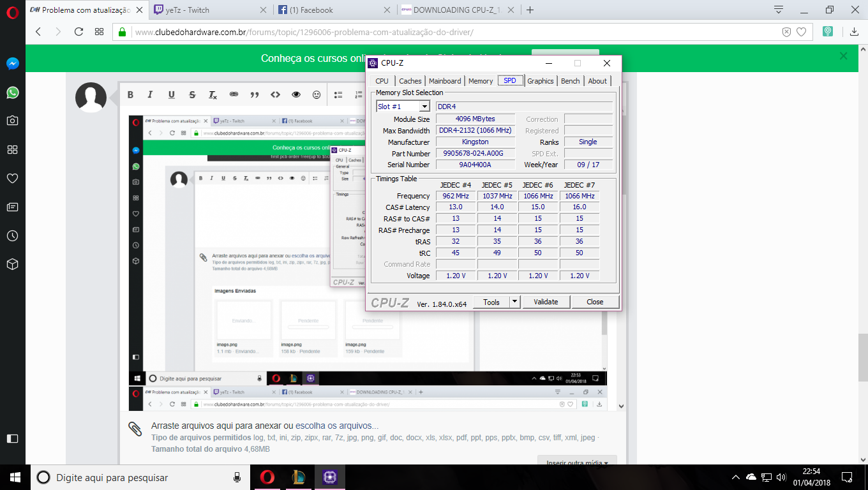Open the teal extension icon
The width and height of the screenshot is (868, 490).
(x=828, y=31)
